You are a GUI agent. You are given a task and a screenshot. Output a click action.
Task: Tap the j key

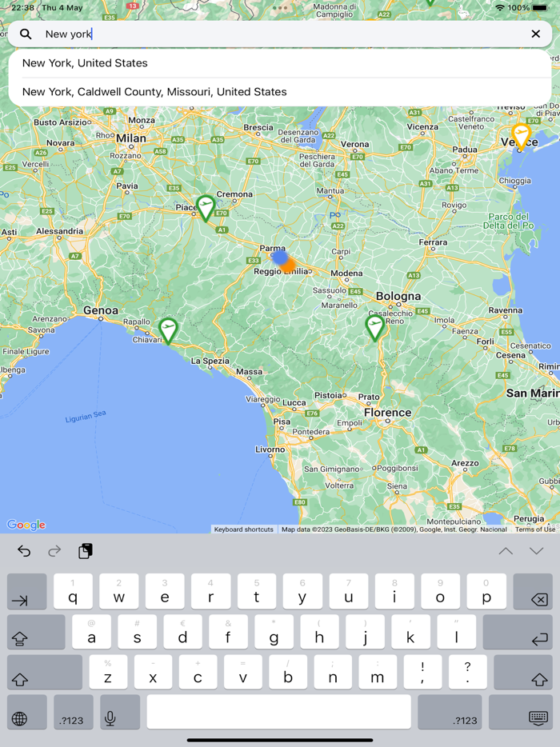point(365,632)
